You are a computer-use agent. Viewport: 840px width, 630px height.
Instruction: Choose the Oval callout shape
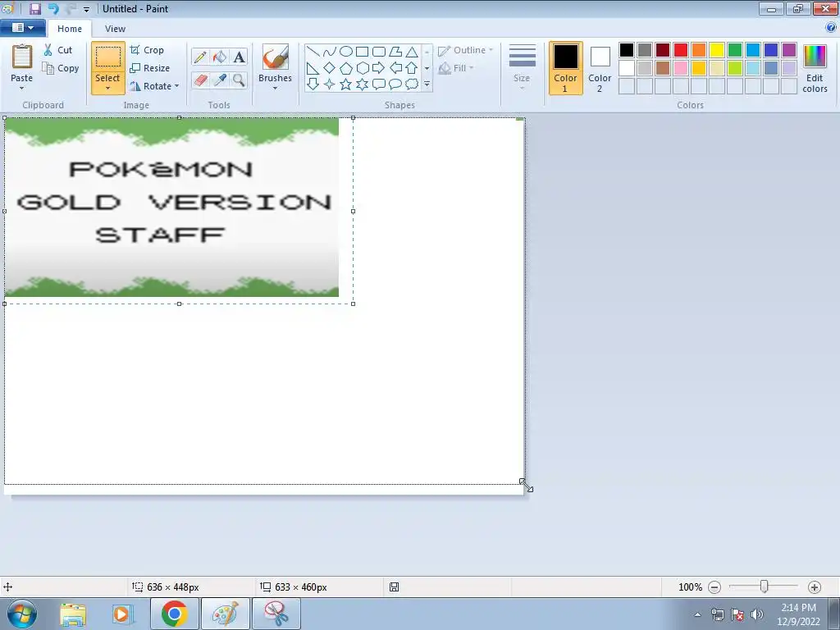(x=395, y=84)
